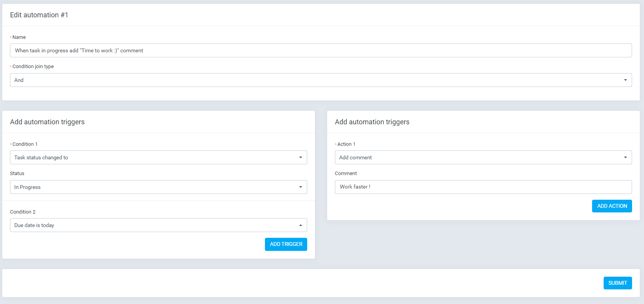This screenshot has width=644, height=304.
Task: Collapse the Condition 2 dropdown arrow
Action: [300, 225]
